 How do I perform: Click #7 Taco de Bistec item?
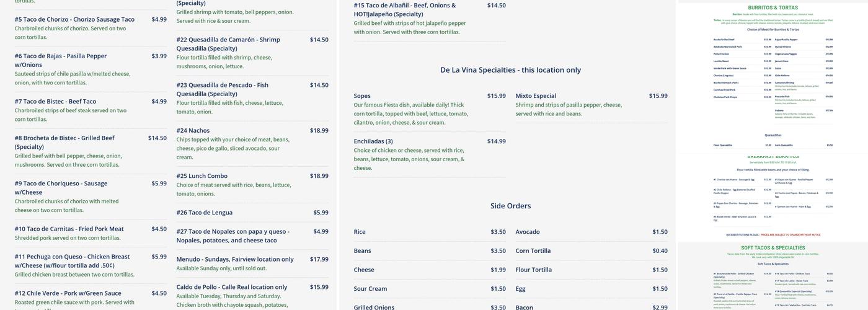tap(56, 102)
